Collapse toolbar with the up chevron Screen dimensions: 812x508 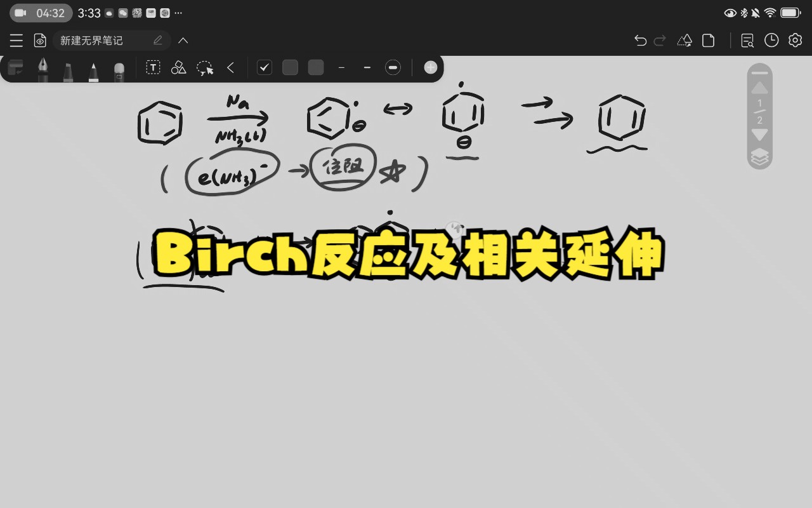pos(183,41)
